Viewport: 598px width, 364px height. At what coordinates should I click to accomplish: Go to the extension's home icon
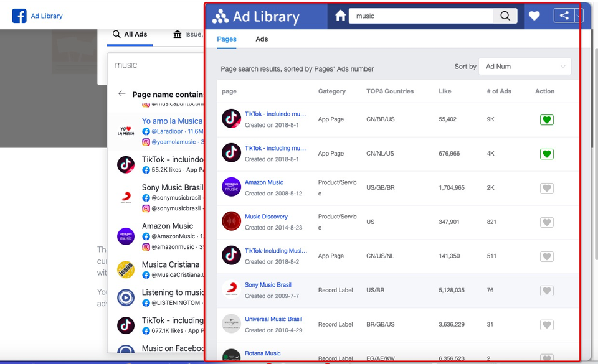(x=340, y=16)
